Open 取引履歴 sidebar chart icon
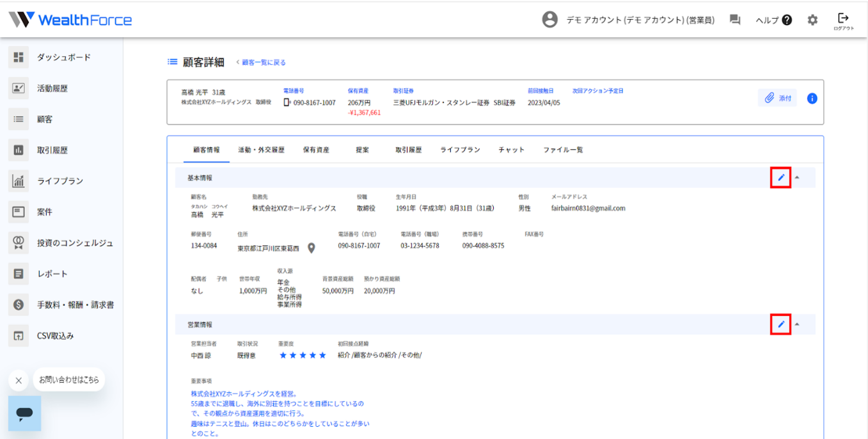868x439 pixels. (x=19, y=150)
